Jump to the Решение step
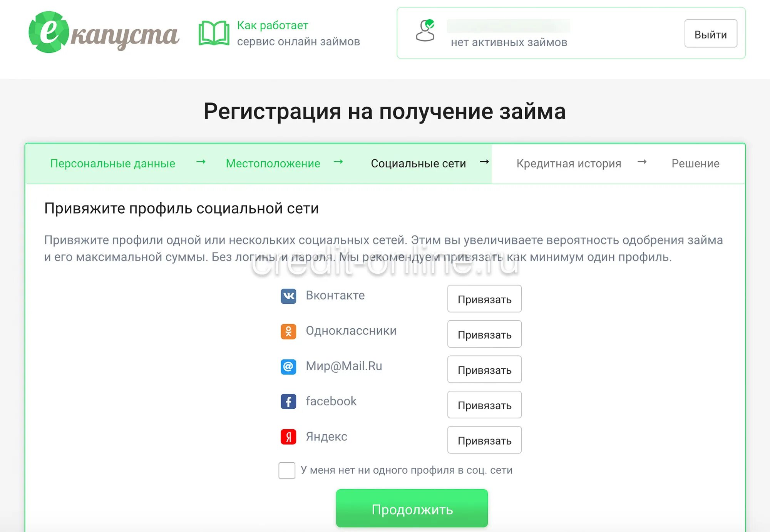The height and width of the screenshot is (532, 770). (695, 164)
